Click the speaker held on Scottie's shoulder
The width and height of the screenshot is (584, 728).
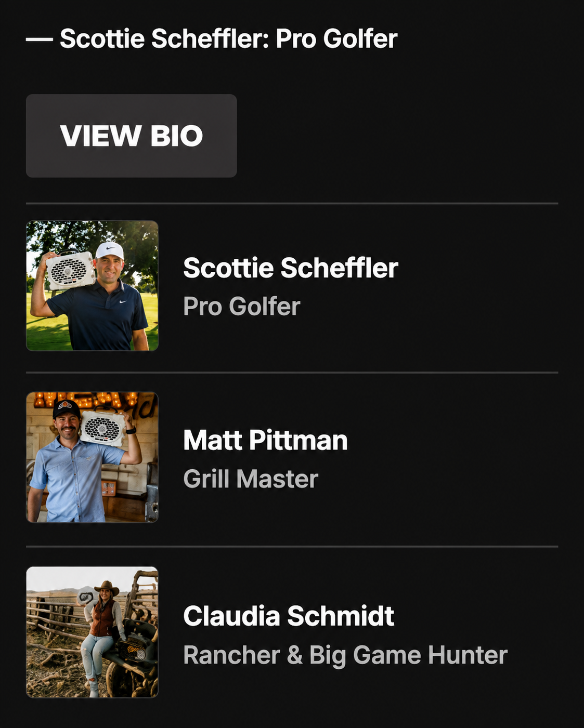(70, 270)
